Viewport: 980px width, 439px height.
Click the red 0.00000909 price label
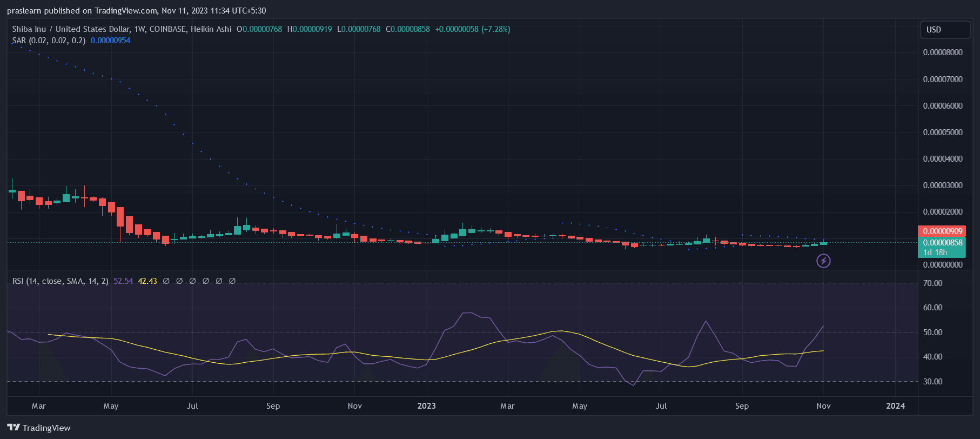[942, 231]
